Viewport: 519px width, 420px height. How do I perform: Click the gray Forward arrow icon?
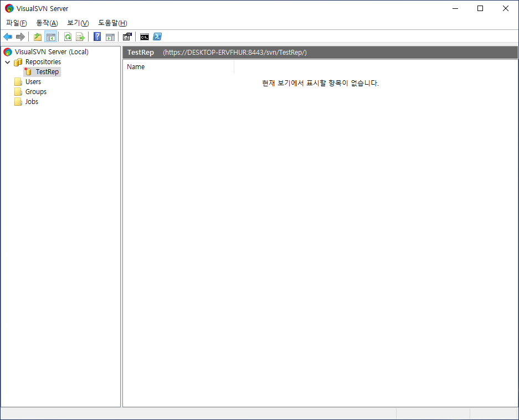(x=20, y=37)
